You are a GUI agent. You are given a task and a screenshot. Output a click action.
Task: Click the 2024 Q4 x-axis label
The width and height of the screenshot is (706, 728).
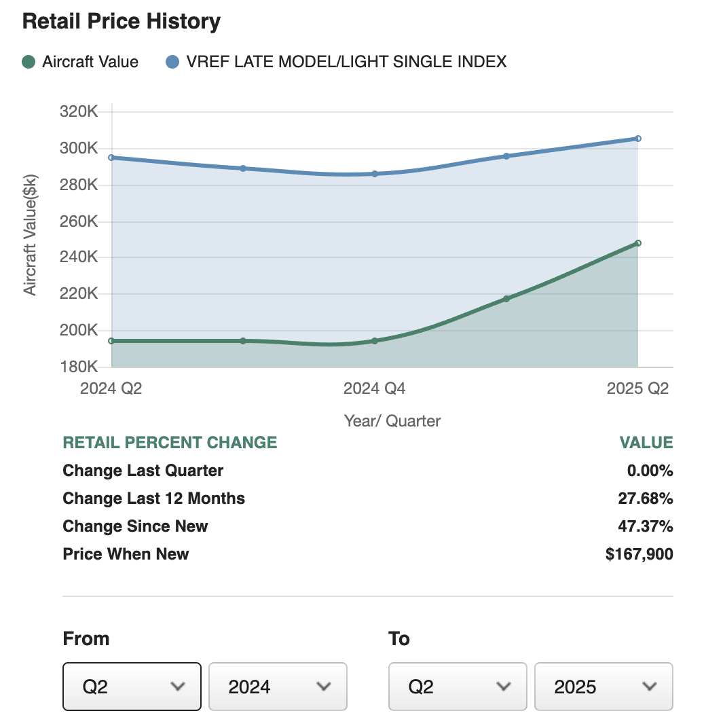[x=375, y=388]
